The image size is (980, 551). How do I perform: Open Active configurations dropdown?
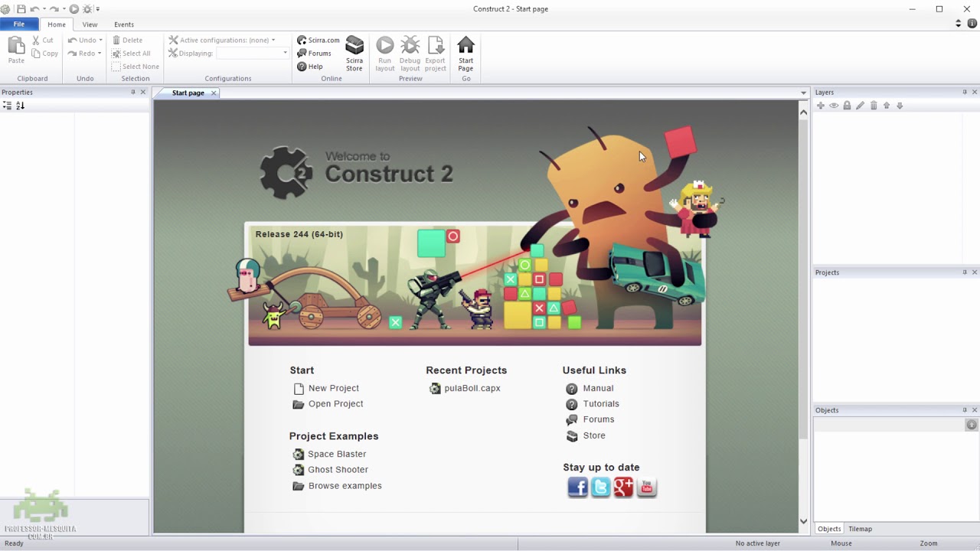click(x=273, y=40)
